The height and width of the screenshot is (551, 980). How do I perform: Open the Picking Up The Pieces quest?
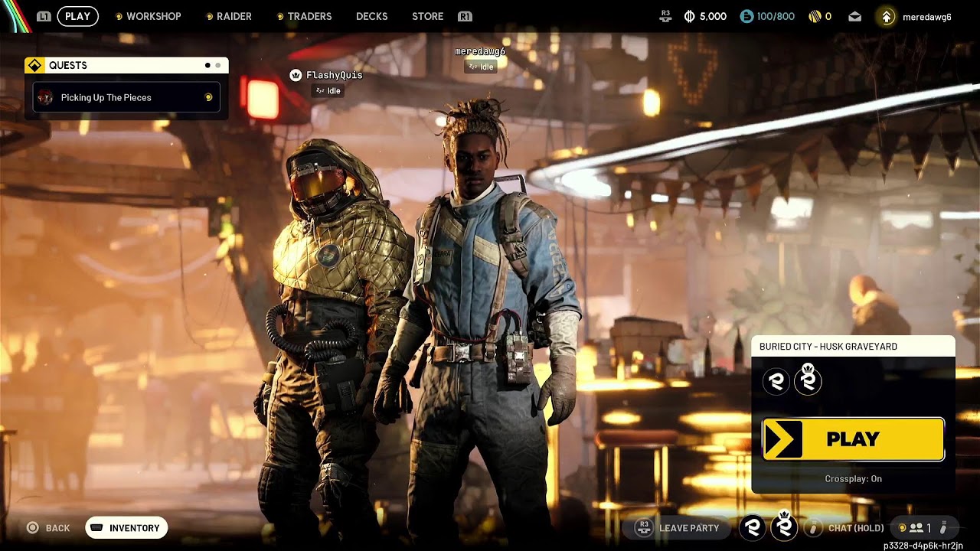coord(126,97)
